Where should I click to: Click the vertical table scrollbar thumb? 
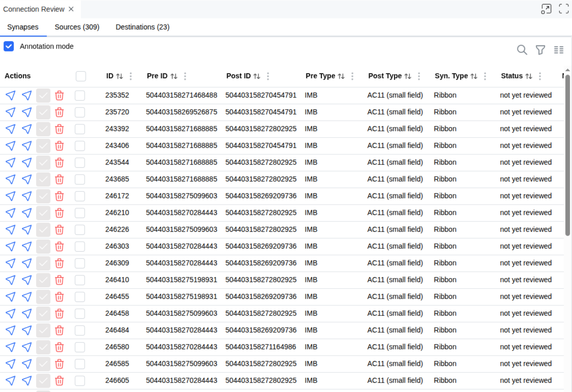pyautogui.click(x=567, y=155)
